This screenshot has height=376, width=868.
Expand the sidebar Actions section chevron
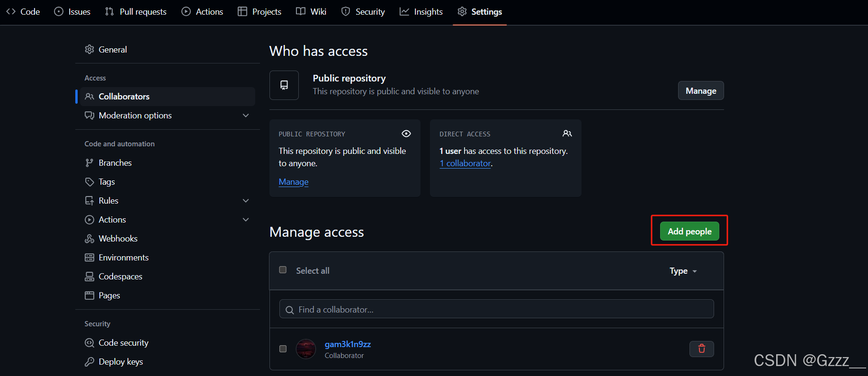pos(246,219)
